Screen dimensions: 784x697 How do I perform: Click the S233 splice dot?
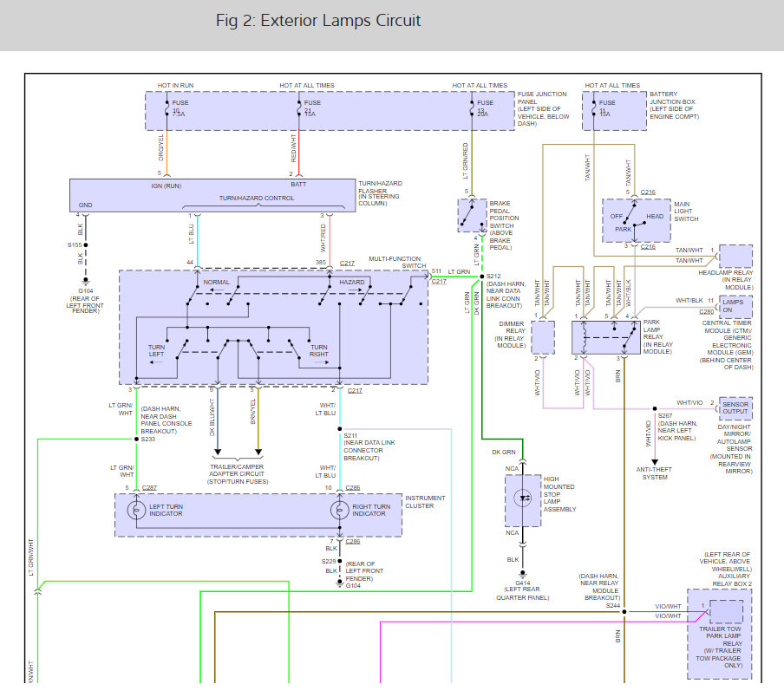[x=136, y=440]
